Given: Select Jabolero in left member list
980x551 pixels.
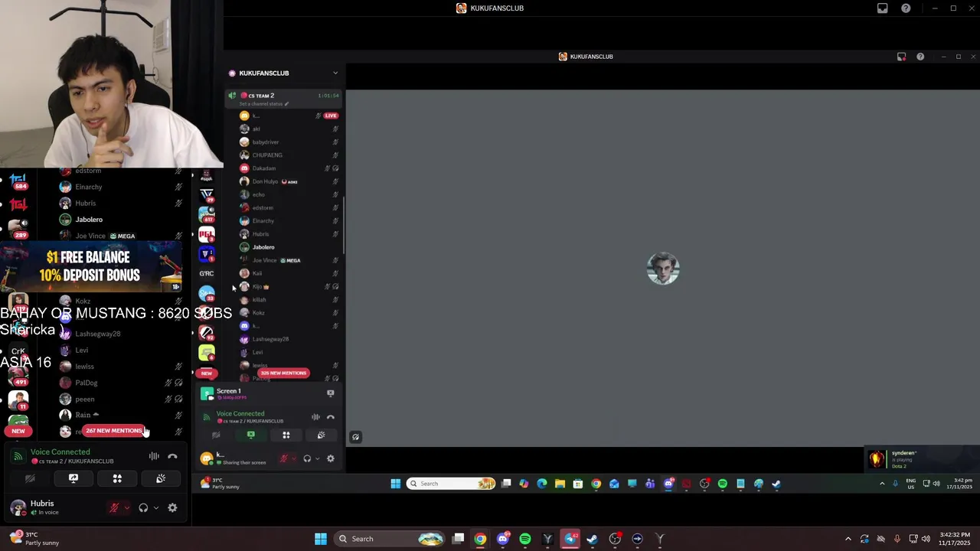Looking at the screenshot, I should click(89, 220).
